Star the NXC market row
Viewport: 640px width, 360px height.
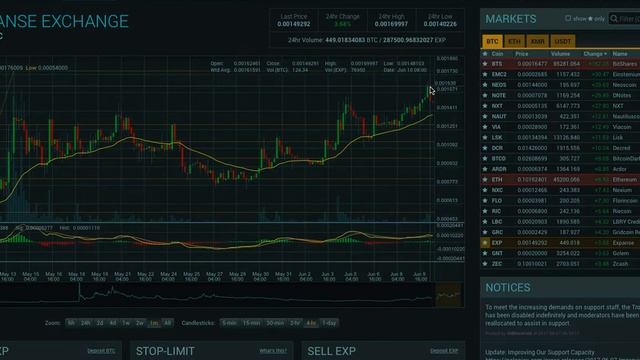[485, 190]
